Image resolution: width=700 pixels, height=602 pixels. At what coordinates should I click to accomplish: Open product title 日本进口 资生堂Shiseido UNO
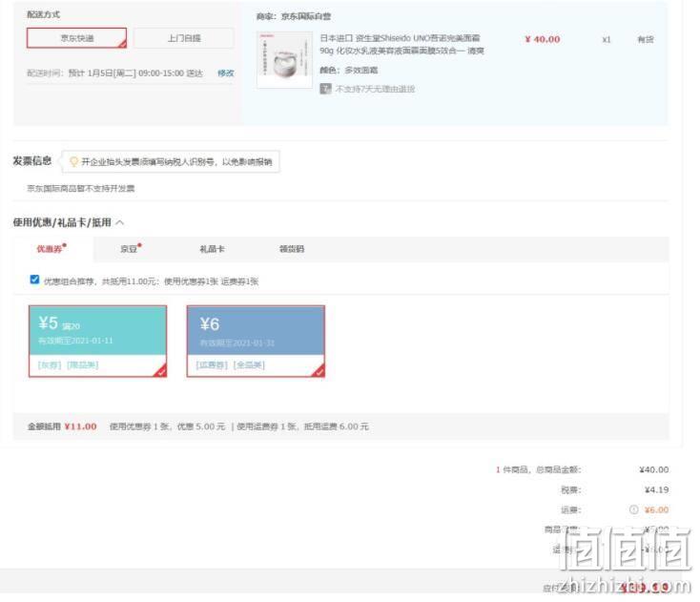pyautogui.click(x=401, y=44)
